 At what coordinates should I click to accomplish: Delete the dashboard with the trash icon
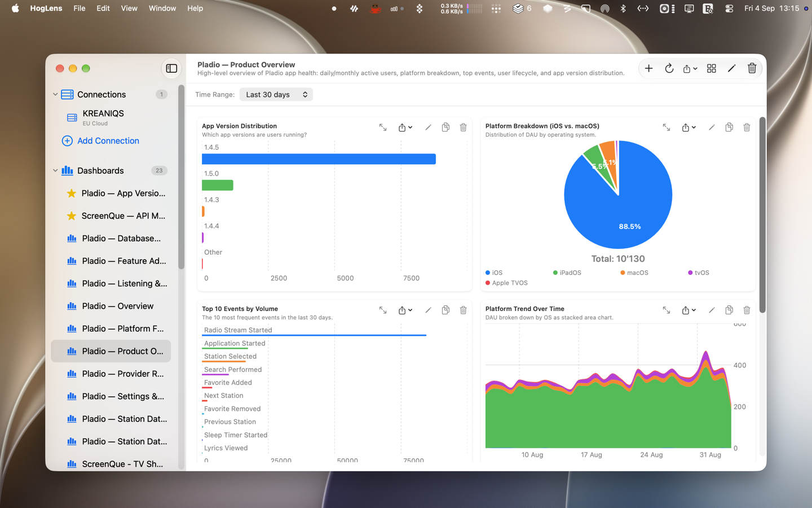pos(752,68)
